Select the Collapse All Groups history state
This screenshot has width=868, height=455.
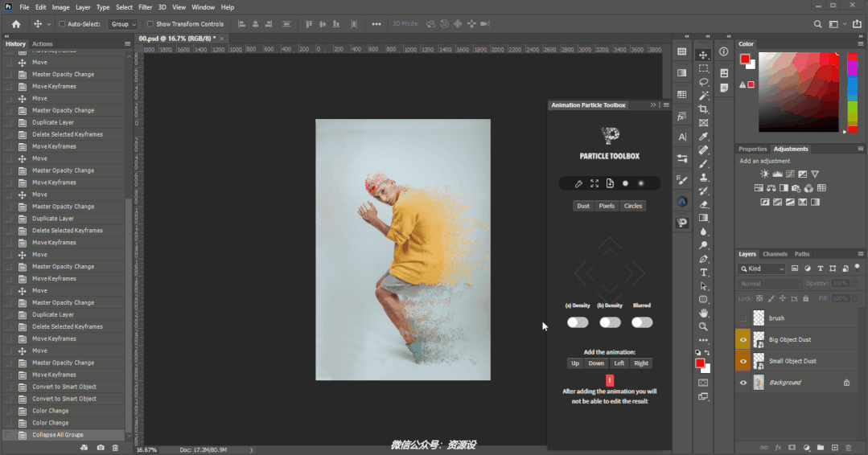coord(64,435)
